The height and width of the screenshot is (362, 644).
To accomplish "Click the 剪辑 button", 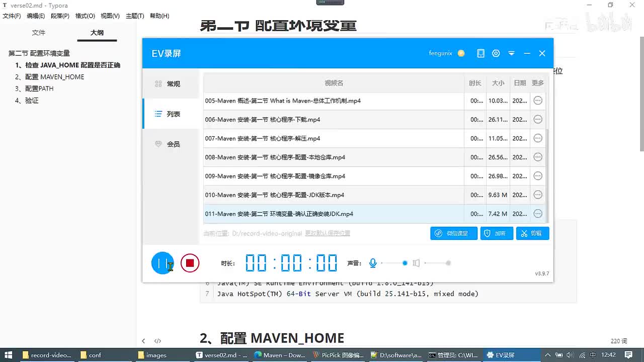I will coord(532,233).
